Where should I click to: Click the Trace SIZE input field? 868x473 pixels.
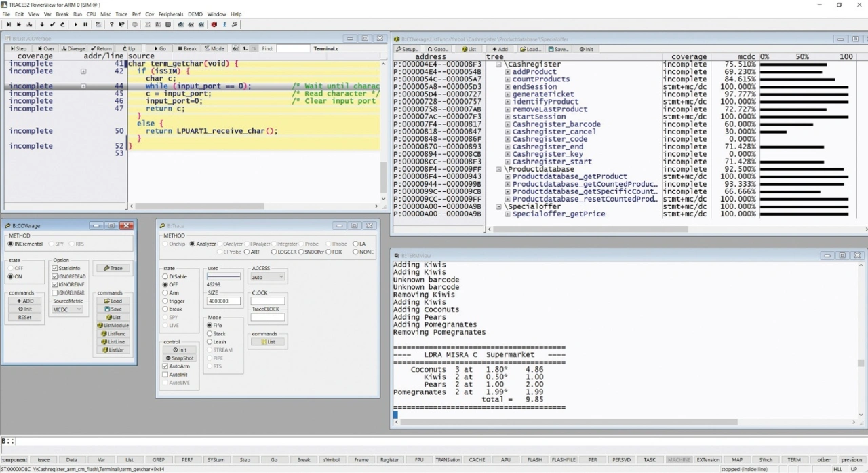coord(224,301)
